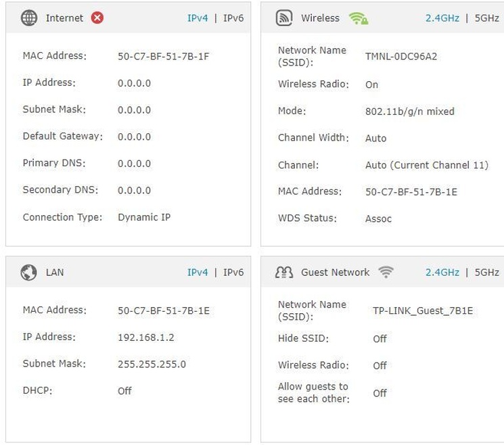Viewport: 504px width, 445px height.
Task: View 5GHz Guest Network details
Action: coord(487,273)
